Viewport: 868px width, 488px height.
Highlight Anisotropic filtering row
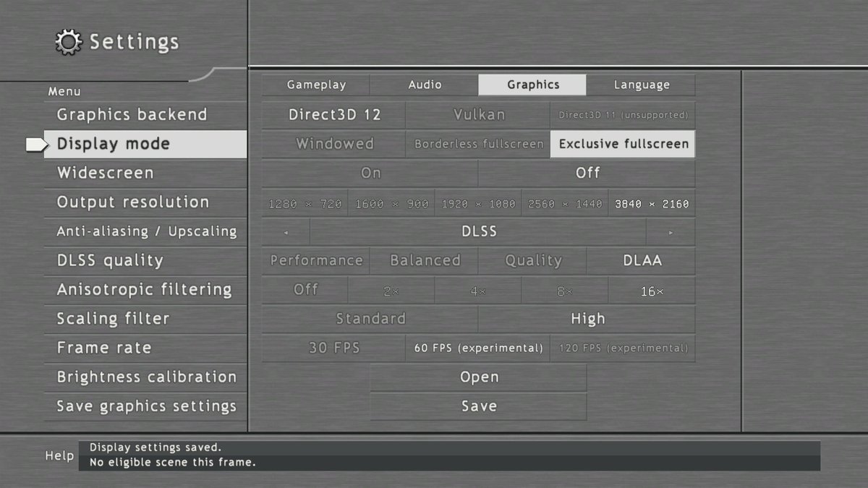pyautogui.click(x=145, y=290)
